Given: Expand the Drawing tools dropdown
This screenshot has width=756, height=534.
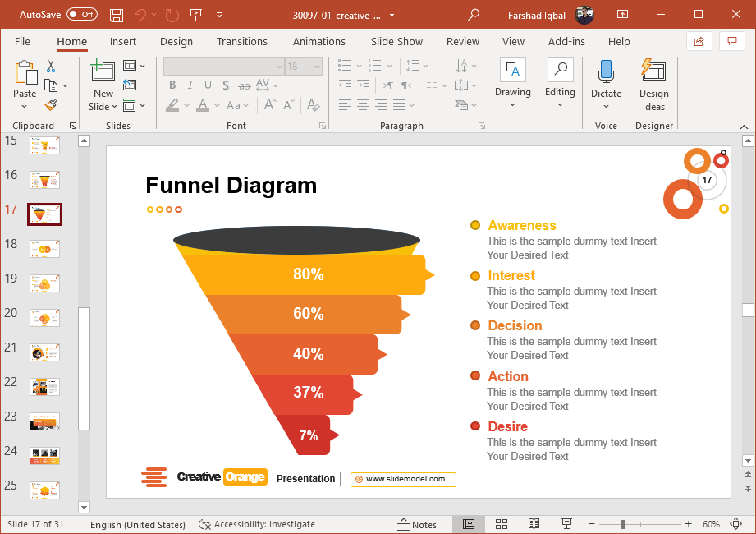Looking at the screenshot, I should 513,104.
